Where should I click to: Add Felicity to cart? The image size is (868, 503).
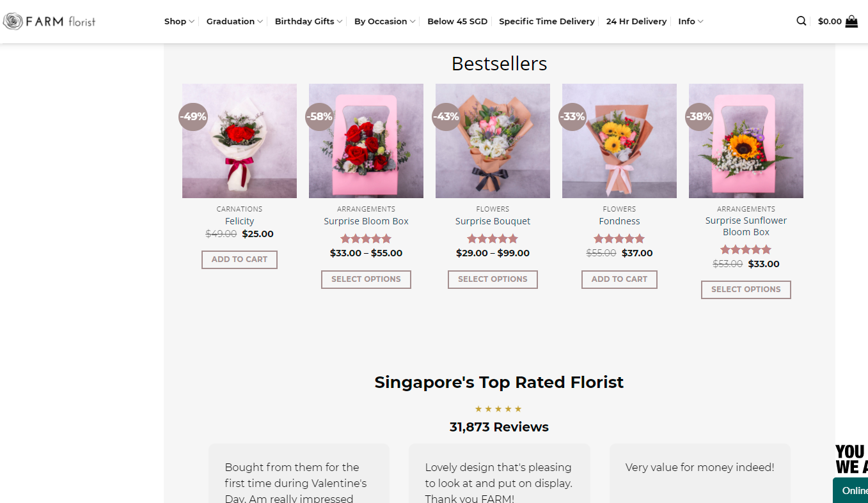pos(239,259)
